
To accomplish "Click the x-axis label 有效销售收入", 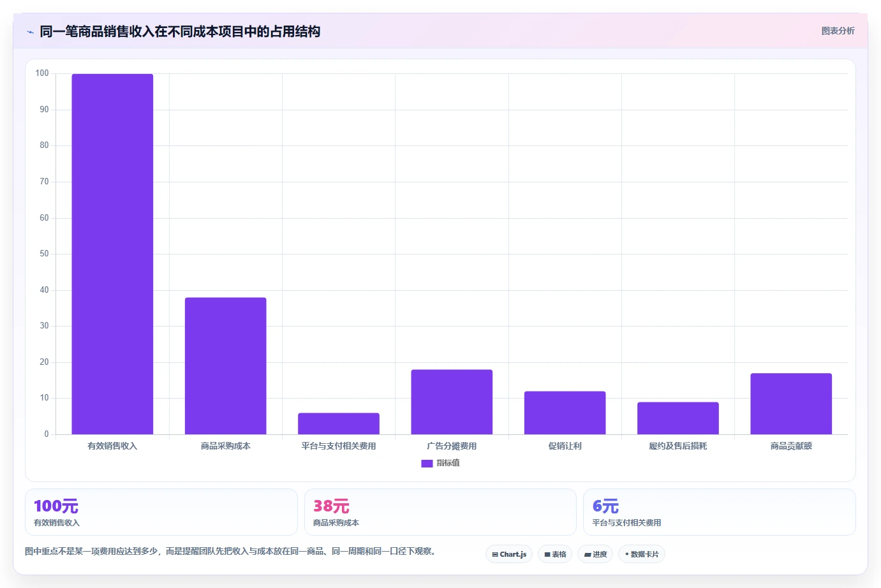I will pyautogui.click(x=112, y=446).
